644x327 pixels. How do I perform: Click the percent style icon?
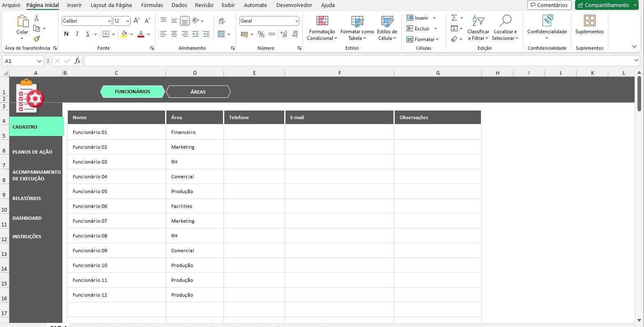(261, 34)
